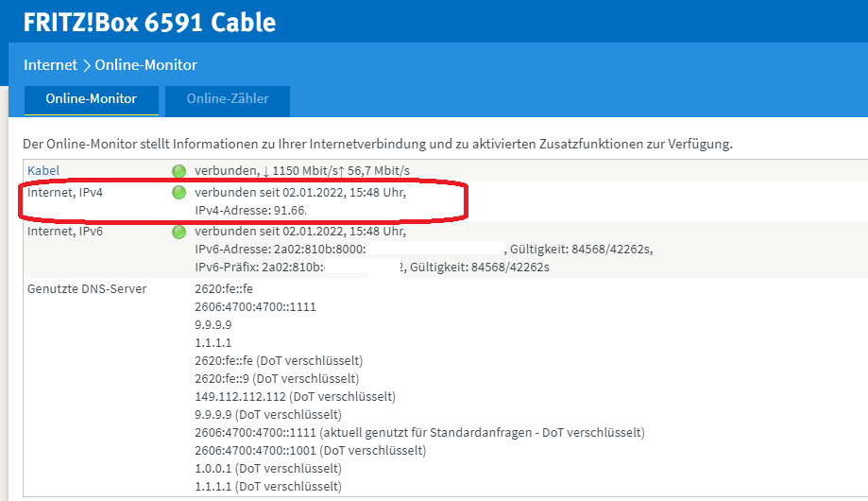Select the 'Genutzte DNS-Server' label

click(87, 288)
